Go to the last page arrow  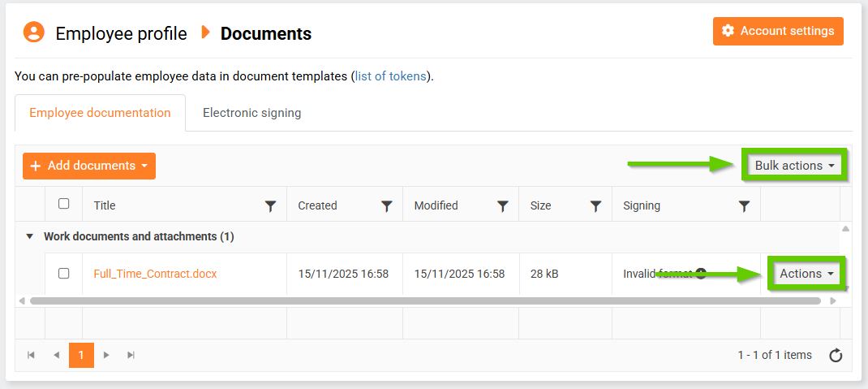tap(131, 355)
